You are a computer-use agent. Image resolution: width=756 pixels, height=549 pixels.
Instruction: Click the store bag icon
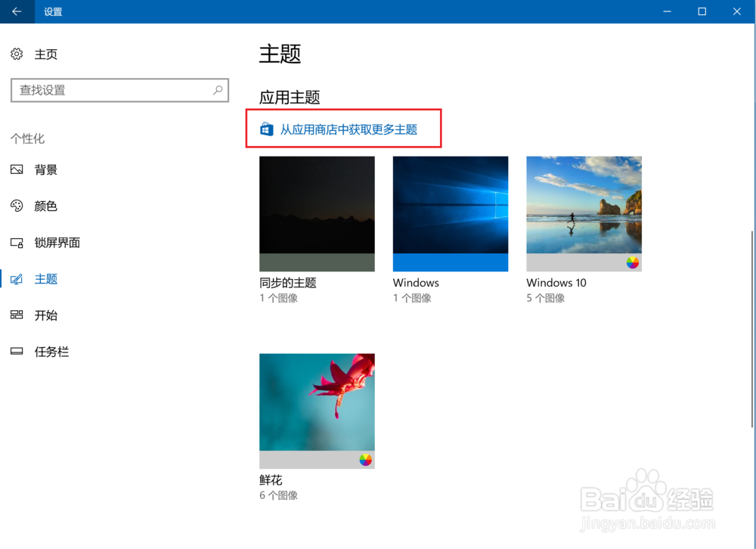267,129
